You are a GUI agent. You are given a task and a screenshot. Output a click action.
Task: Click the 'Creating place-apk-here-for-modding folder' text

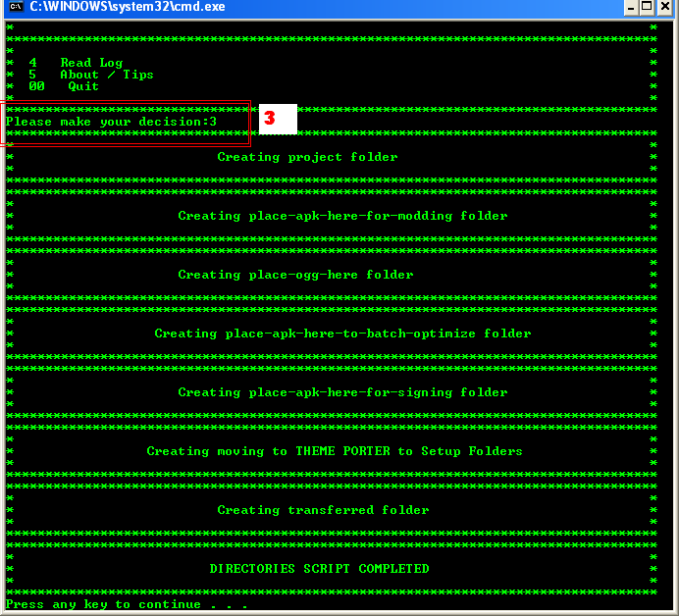pos(342,216)
